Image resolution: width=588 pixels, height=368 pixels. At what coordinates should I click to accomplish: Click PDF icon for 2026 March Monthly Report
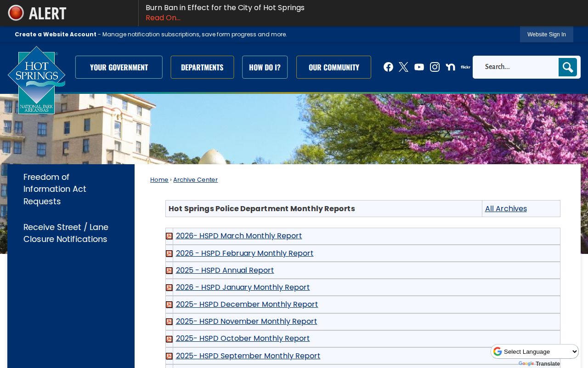tap(169, 236)
